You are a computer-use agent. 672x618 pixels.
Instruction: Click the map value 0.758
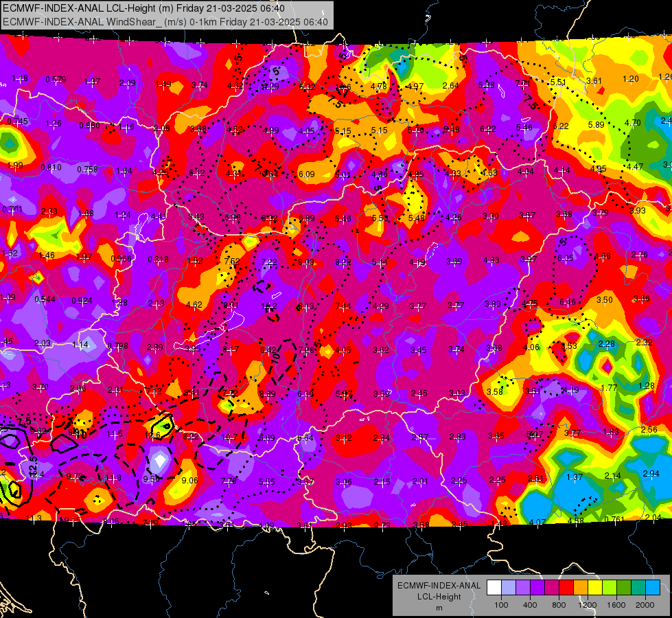(87, 170)
